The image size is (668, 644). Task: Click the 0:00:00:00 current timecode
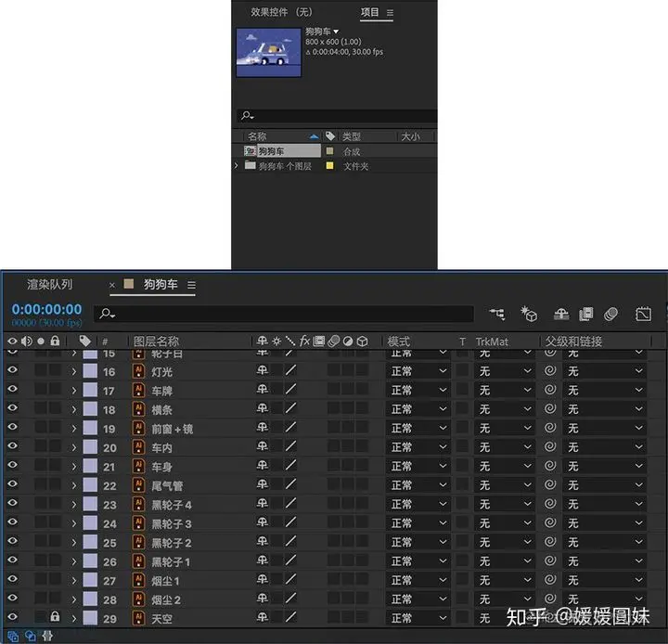coord(46,309)
